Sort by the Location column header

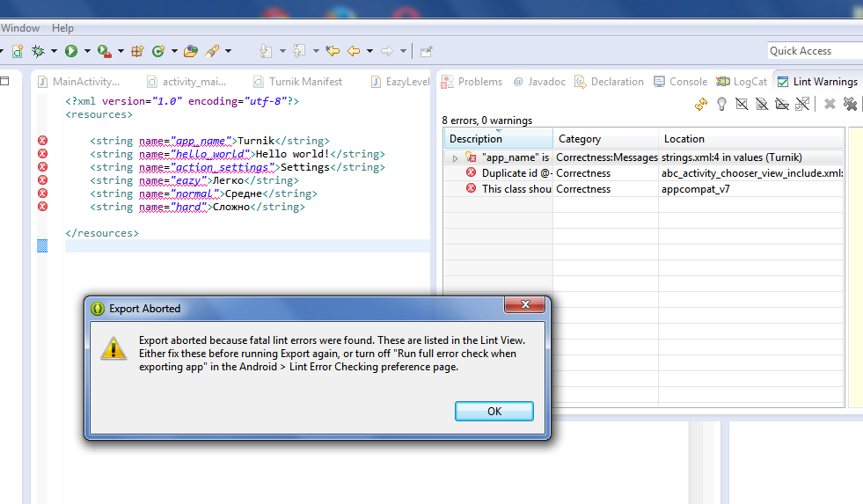tap(751, 139)
